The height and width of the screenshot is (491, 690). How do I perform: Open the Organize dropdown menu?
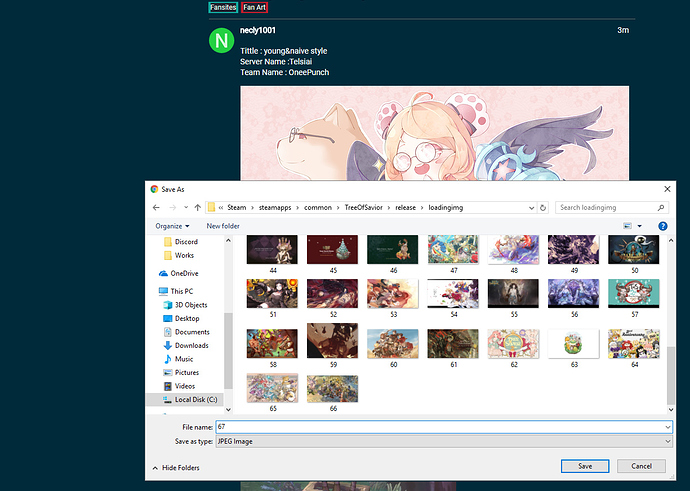pyautogui.click(x=172, y=226)
